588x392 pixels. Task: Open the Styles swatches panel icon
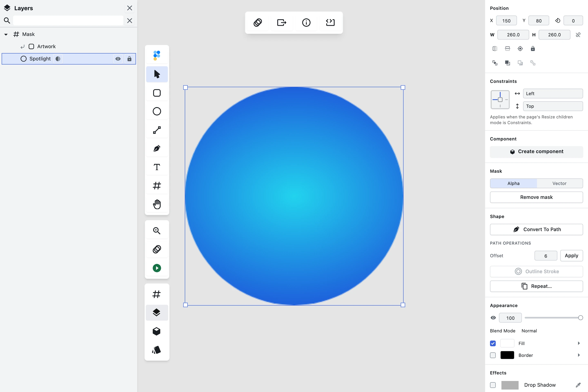(x=157, y=350)
